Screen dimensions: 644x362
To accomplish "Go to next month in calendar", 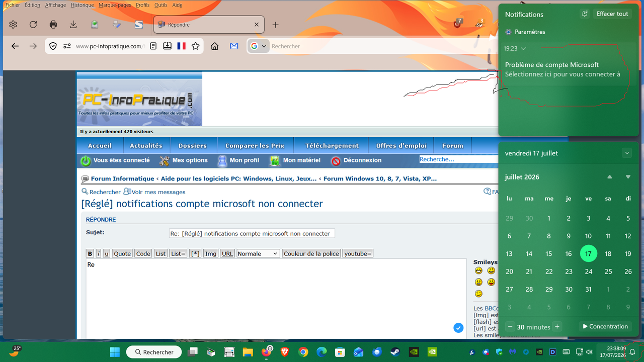I will click(628, 177).
